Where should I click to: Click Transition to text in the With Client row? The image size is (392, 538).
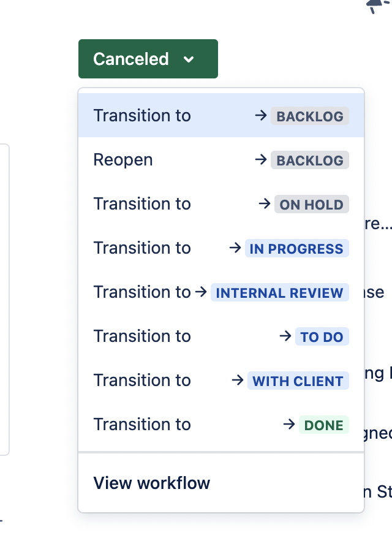pyautogui.click(x=142, y=380)
